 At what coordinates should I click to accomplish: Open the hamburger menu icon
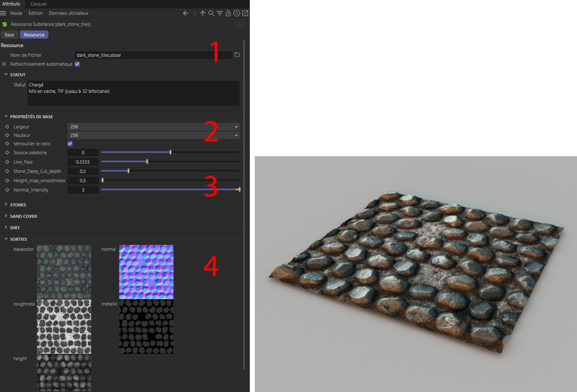3,13
